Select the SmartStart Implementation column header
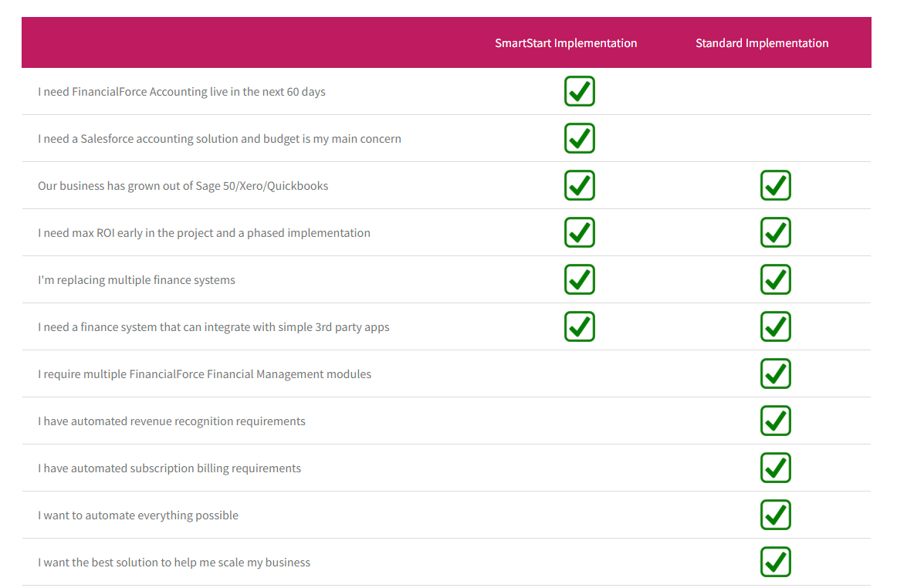This screenshot has width=897, height=588. (566, 43)
